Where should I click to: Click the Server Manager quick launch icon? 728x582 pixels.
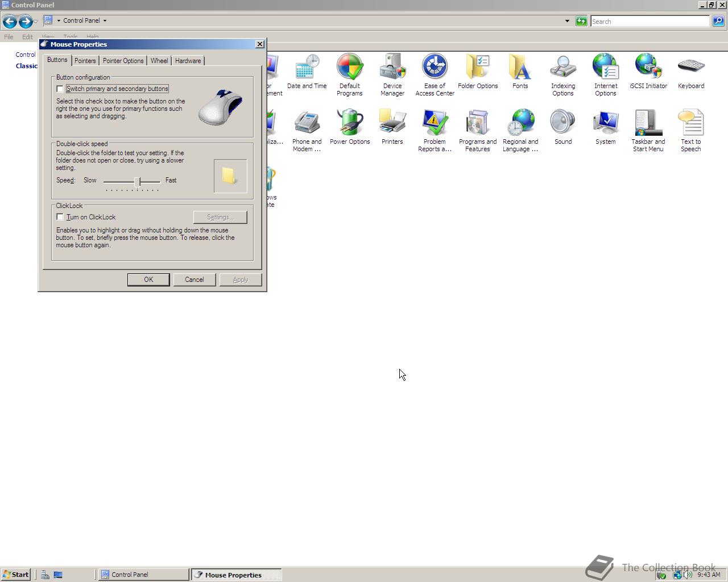pyautogui.click(x=45, y=575)
